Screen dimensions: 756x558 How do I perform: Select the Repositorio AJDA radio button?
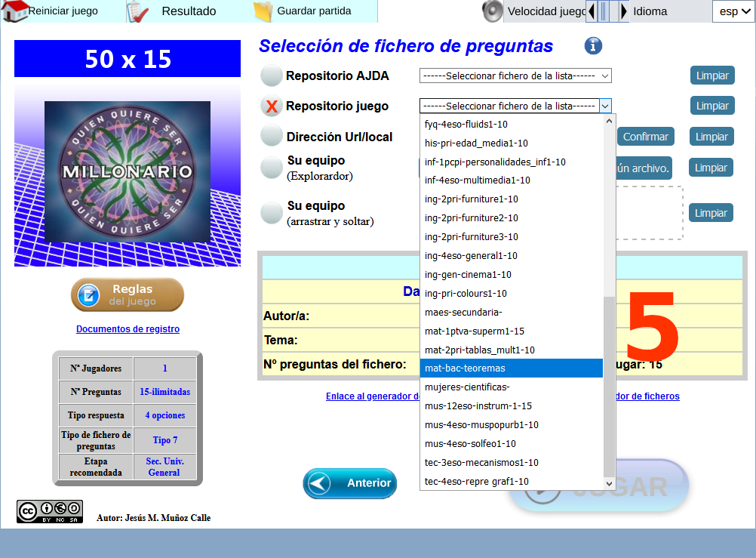[x=271, y=76]
